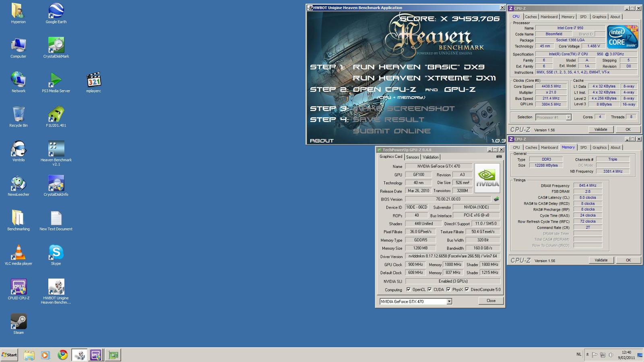Image resolution: width=644 pixels, height=362 pixels.
Task: Click SUBMIT ONLINE in the HWBOT app
Action: [x=392, y=131]
